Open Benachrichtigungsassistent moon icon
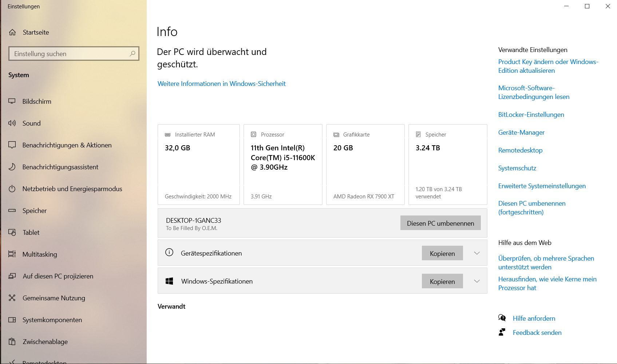The image size is (617, 364). [12, 167]
